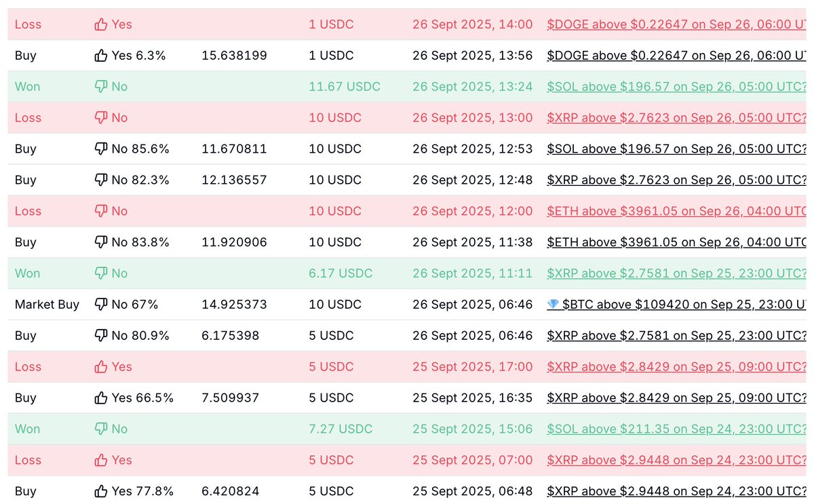
Task: Click the timestamp 26 Sept 2025, 13:56
Action: pos(473,56)
